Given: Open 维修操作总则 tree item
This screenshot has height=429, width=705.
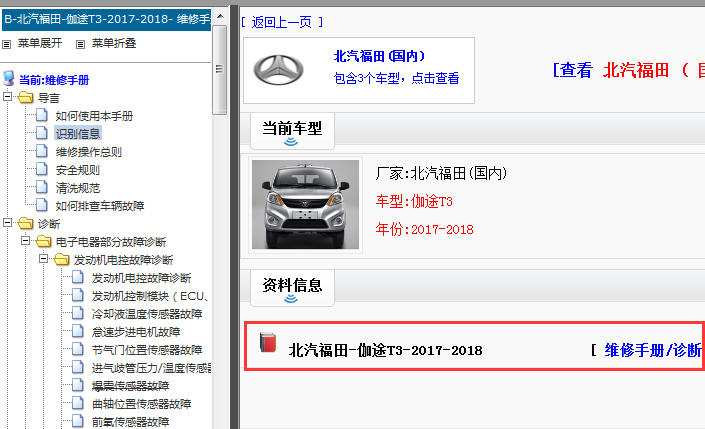Looking at the screenshot, I should [x=89, y=152].
